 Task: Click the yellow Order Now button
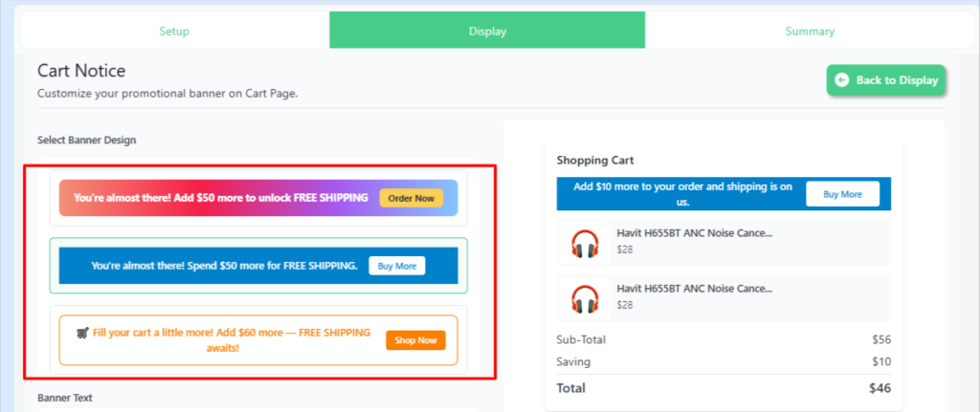point(411,198)
